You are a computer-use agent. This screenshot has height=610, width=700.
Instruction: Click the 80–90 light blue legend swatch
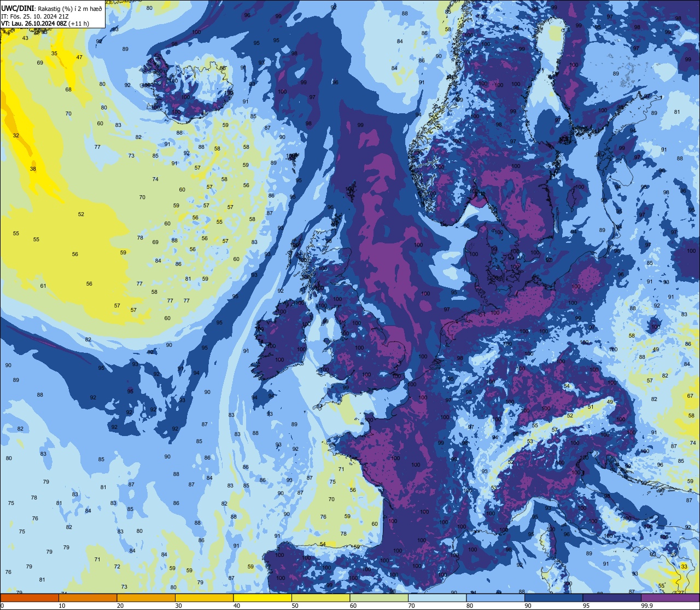click(495, 598)
